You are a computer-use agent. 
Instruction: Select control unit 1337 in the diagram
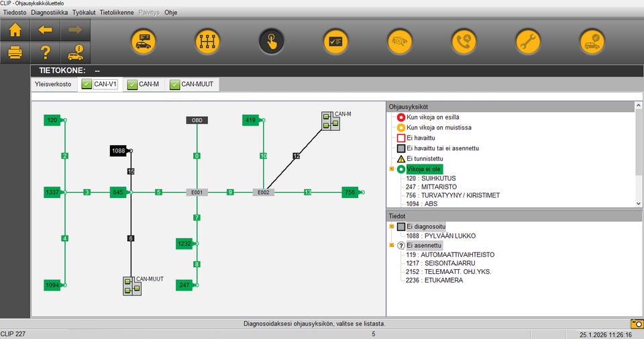click(x=52, y=192)
